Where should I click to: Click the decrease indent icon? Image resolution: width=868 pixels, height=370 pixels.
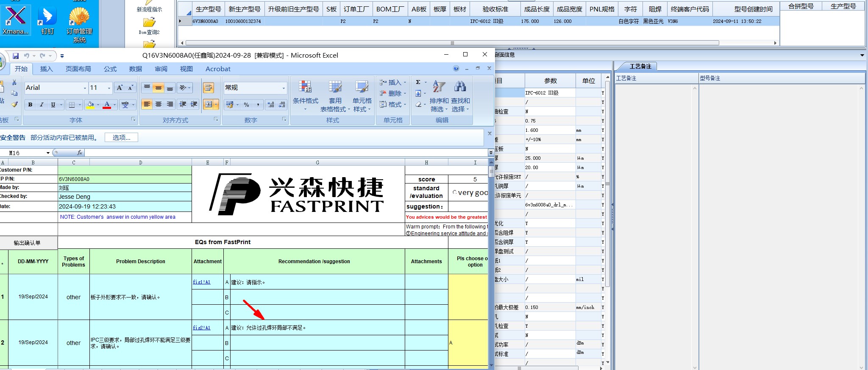coord(183,104)
